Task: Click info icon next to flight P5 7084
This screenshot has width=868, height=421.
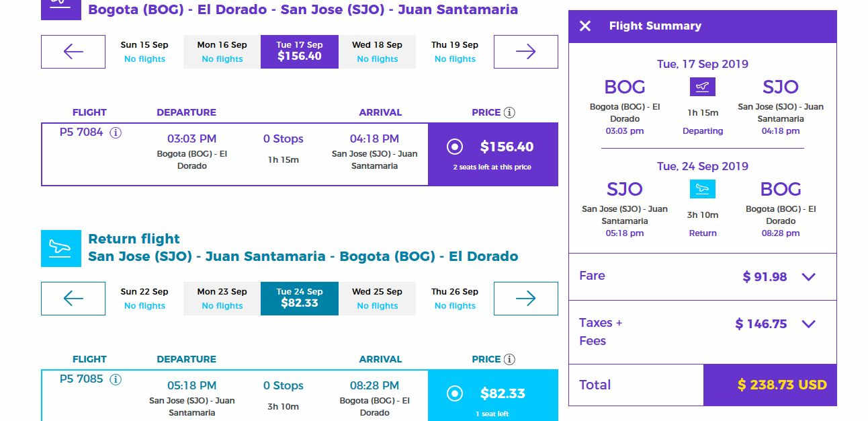Action: click(x=116, y=132)
